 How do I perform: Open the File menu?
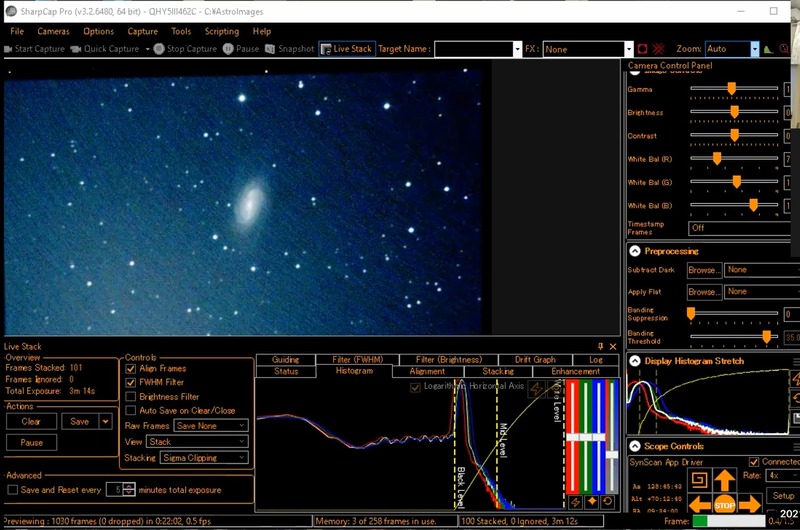pos(17,31)
